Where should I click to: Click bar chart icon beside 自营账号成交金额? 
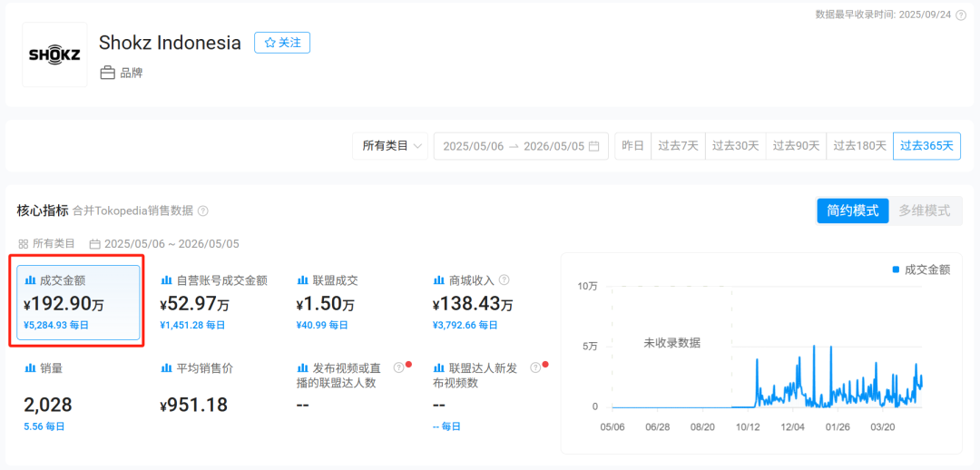pos(166,280)
